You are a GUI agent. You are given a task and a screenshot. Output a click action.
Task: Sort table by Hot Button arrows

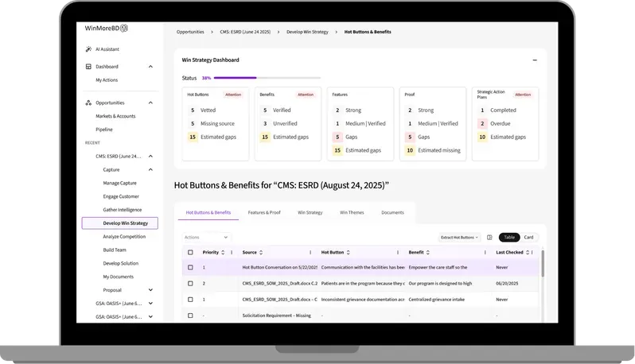348,253
